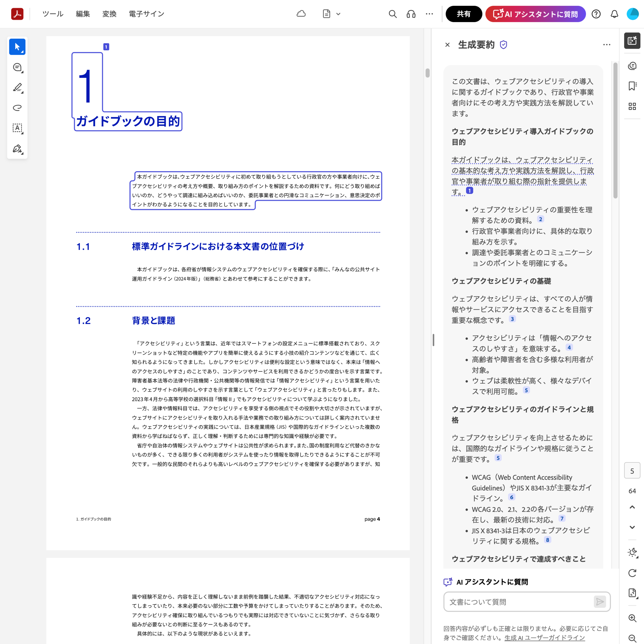Select the arrow selection tool

(17, 47)
